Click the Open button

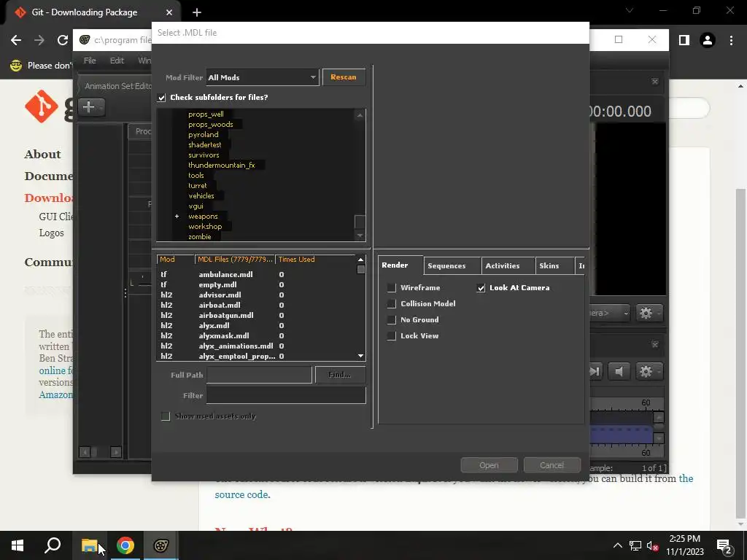coord(489,465)
